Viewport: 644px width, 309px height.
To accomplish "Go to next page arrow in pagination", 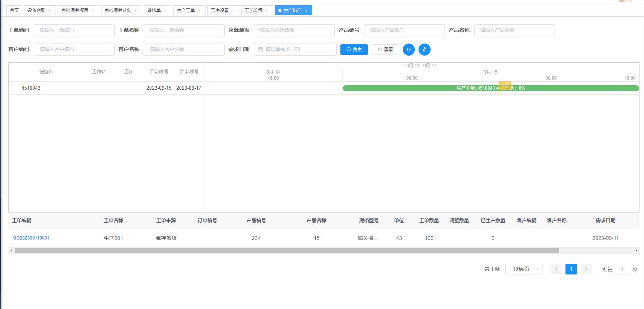I will pyautogui.click(x=586, y=269).
